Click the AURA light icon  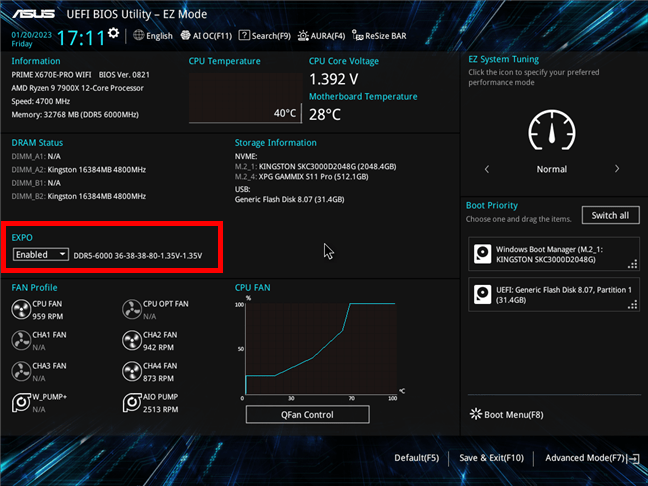pyautogui.click(x=303, y=36)
